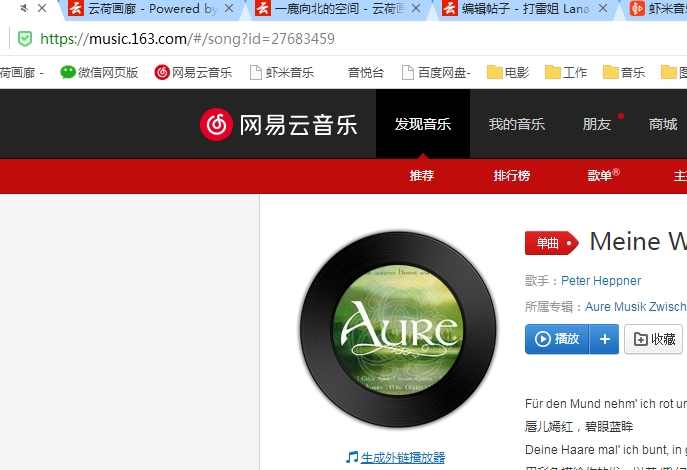Open artist Peter Heppner page
Viewport: 687px width, 470px height.
[x=601, y=281]
